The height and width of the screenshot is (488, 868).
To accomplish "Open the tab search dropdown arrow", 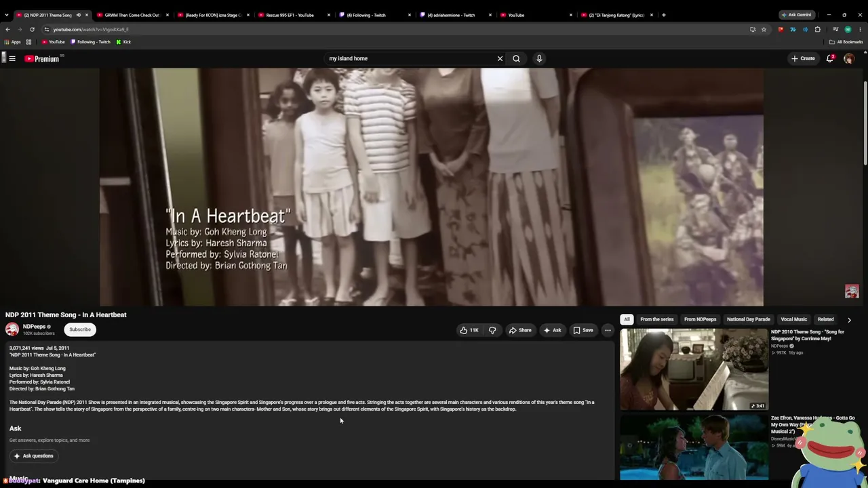I will click(x=7, y=15).
